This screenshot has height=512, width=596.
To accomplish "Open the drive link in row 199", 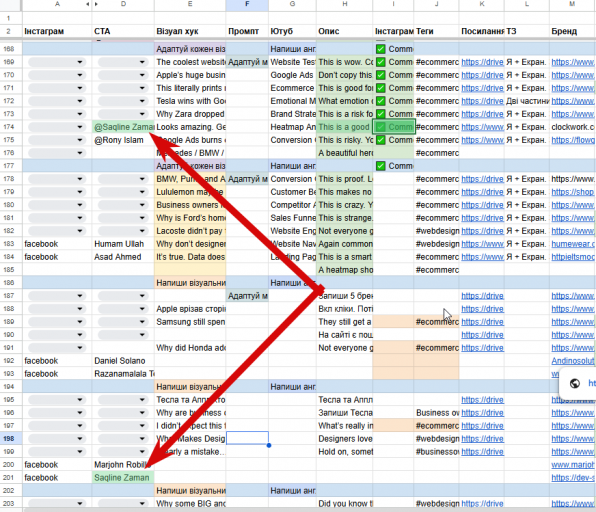I will (x=482, y=452).
